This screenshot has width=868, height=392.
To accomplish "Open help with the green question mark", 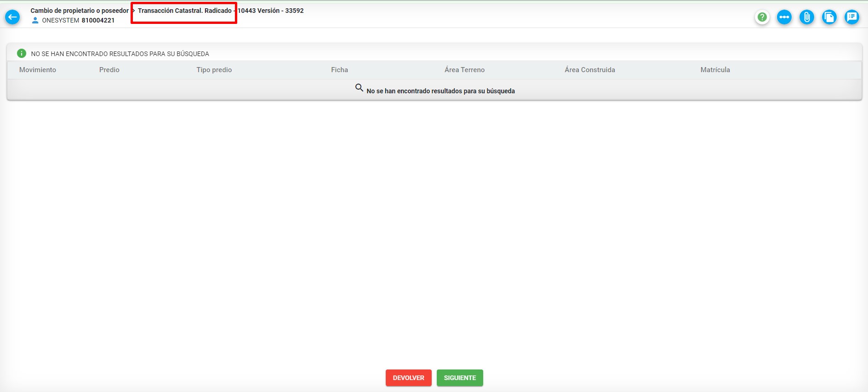I will click(762, 17).
